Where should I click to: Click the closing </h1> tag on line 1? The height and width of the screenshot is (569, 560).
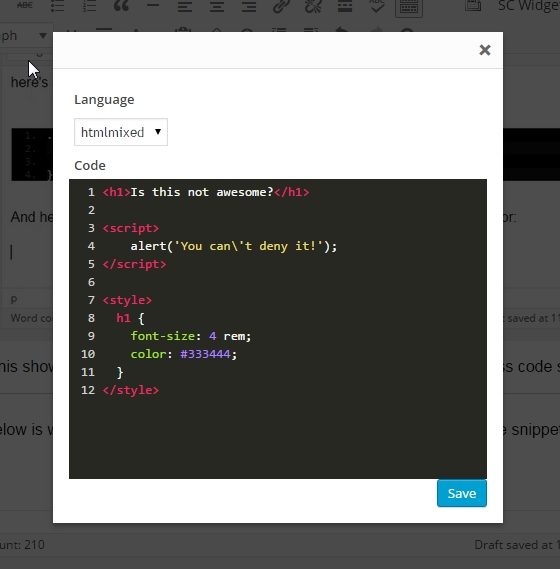(292, 192)
